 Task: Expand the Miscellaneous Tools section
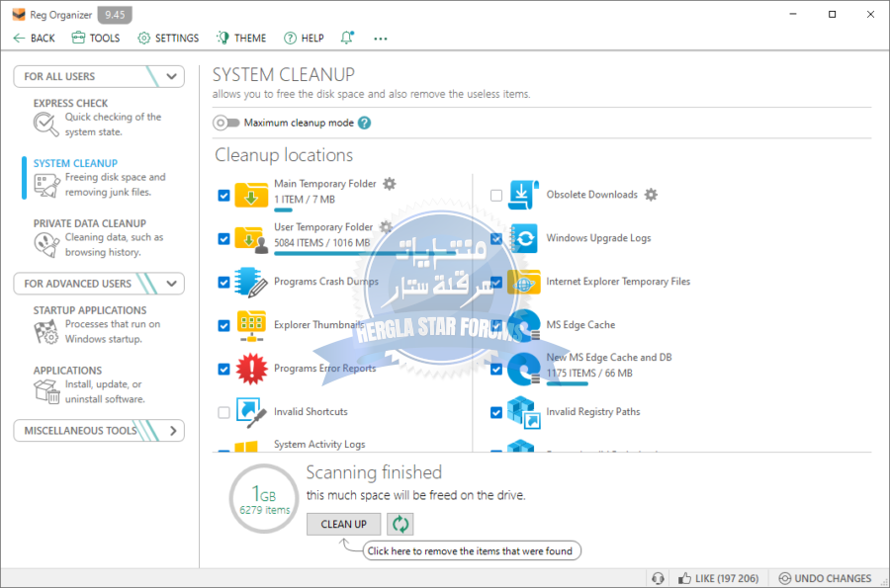(172, 431)
